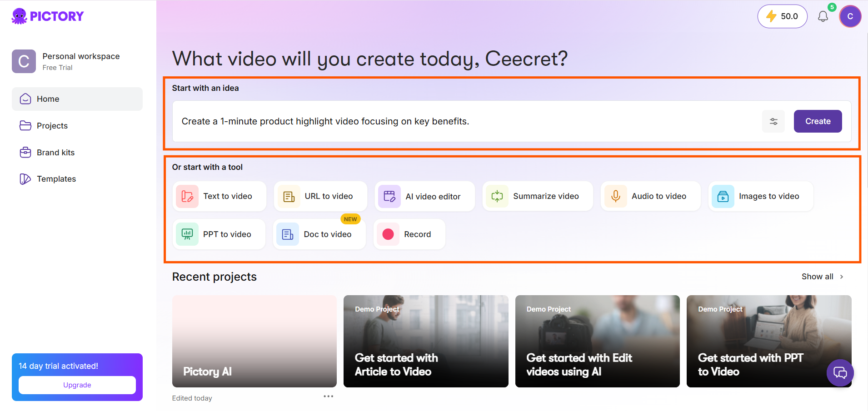Click the Show all chevron arrow
Viewport: 868px width, 411px height.
point(842,277)
